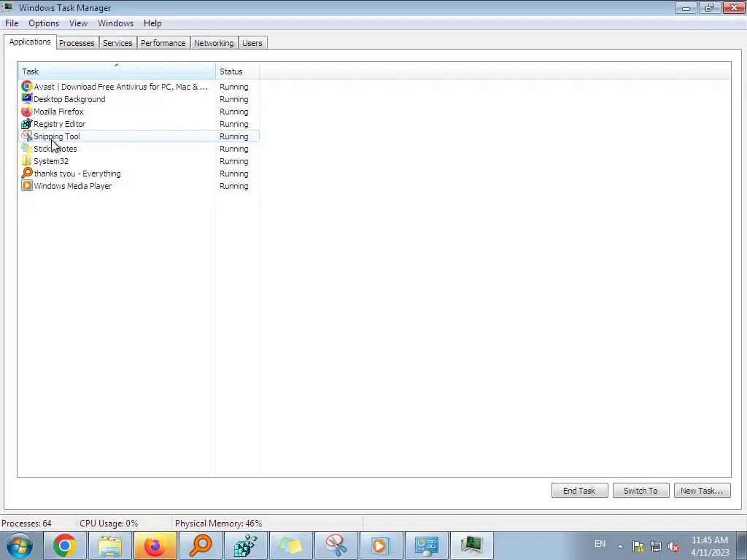Click the Registry Editor icon in the task list

pos(27,124)
